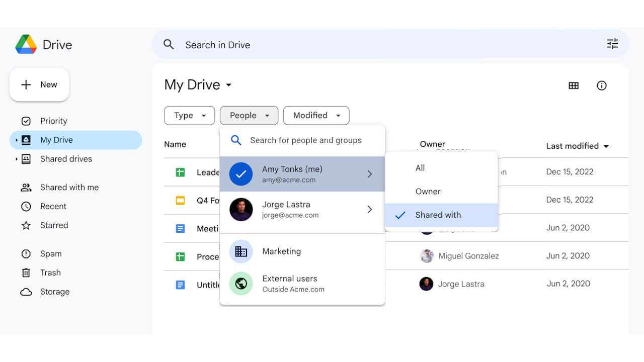644x362 pixels.
Task: Open the Recent section
Action: pos(52,206)
